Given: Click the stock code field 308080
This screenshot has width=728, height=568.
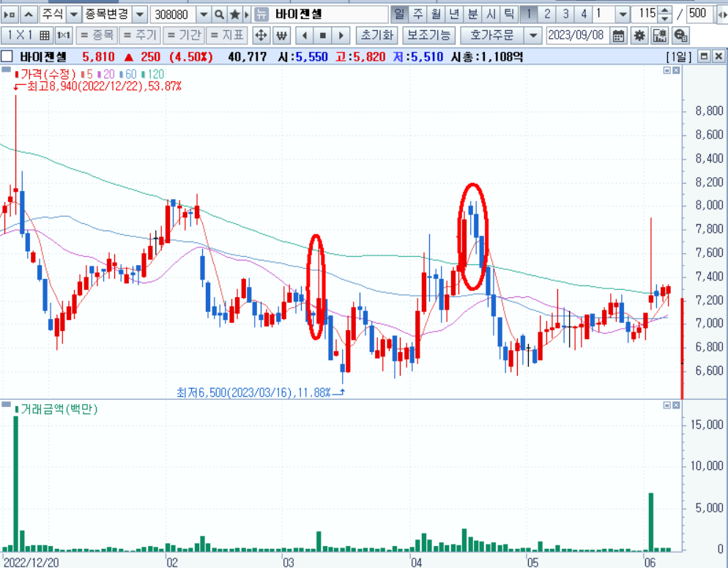Looking at the screenshot, I should click(173, 15).
